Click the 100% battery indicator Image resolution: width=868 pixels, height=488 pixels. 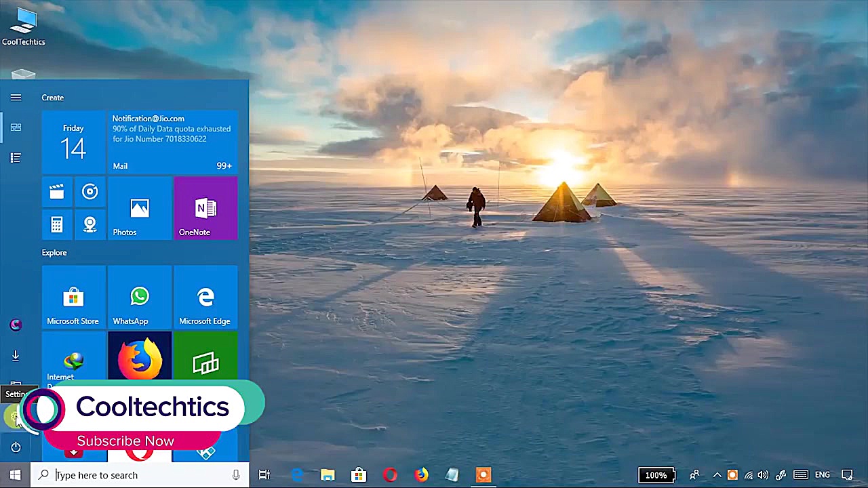(657, 475)
